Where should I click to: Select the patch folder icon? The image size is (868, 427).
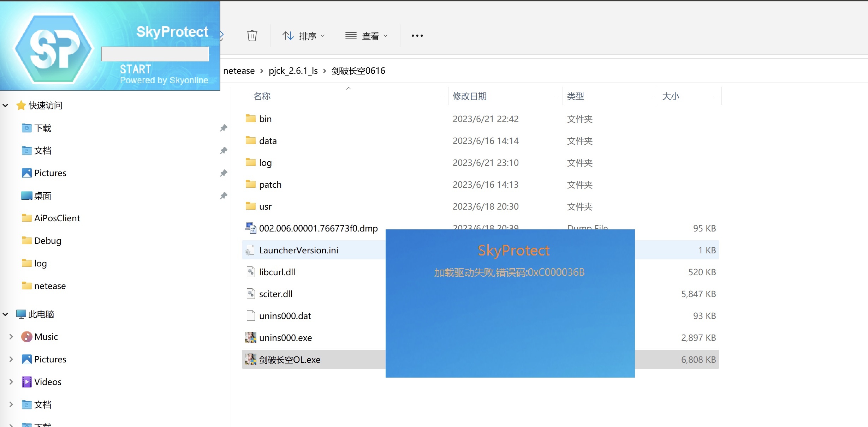pyautogui.click(x=250, y=184)
